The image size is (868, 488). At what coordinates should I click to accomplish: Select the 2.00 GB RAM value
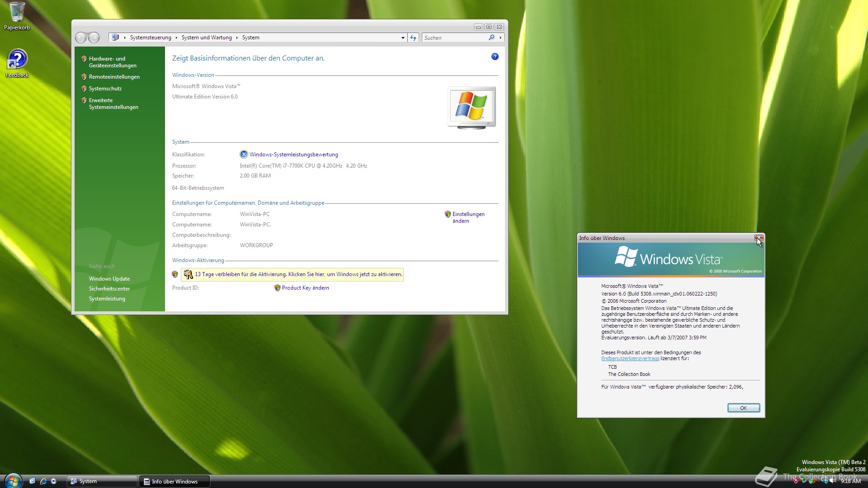(255, 176)
